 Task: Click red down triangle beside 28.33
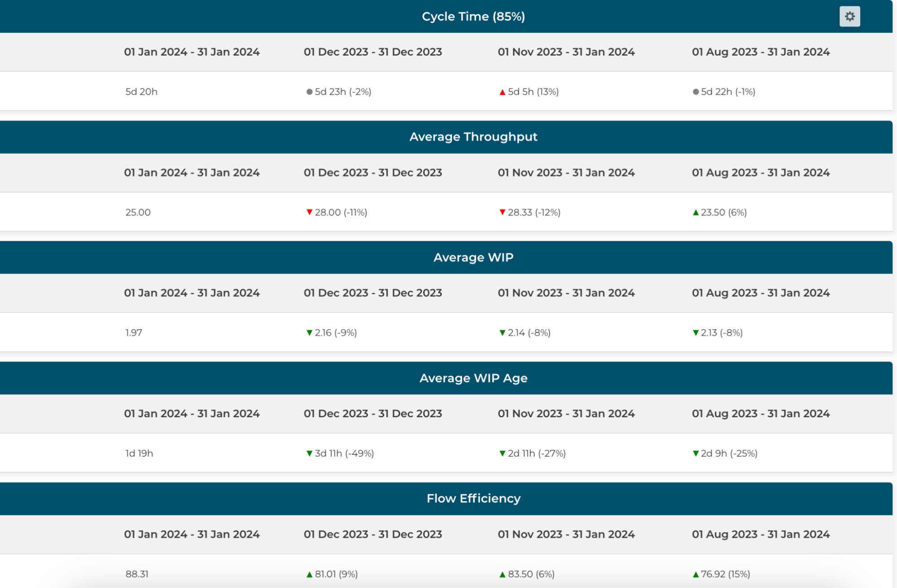tap(502, 212)
